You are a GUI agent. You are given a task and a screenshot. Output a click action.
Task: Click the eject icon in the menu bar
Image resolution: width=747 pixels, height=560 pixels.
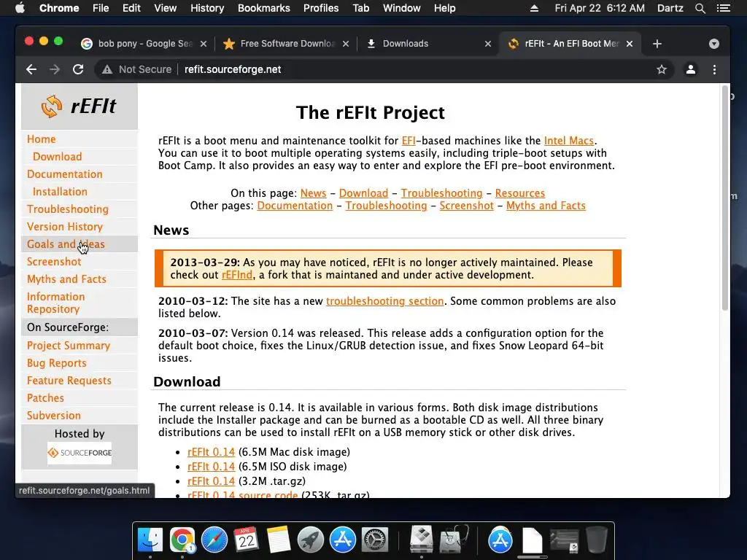point(534,8)
